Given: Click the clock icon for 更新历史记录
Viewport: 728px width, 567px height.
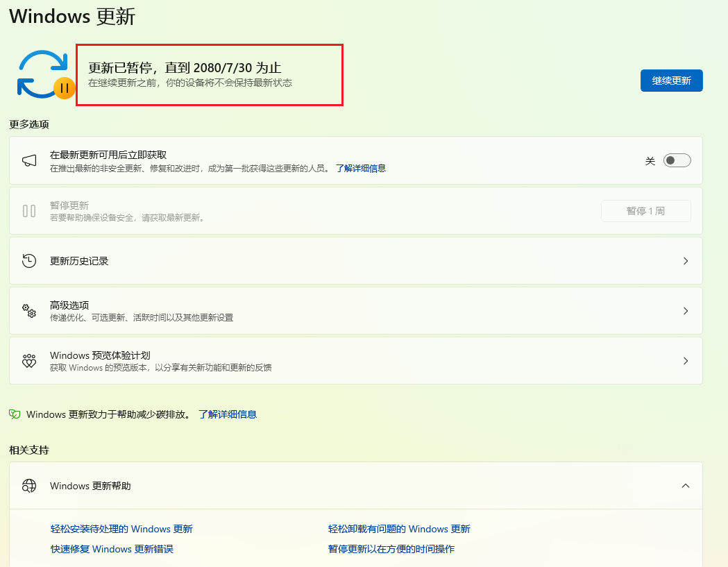Looking at the screenshot, I should (x=29, y=261).
